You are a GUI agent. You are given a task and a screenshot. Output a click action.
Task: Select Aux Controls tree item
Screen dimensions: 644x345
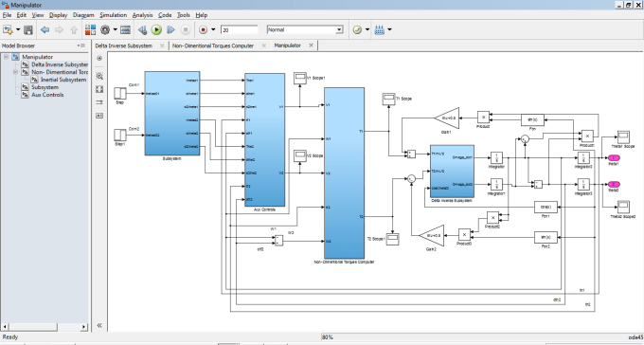pyautogui.click(x=47, y=95)
